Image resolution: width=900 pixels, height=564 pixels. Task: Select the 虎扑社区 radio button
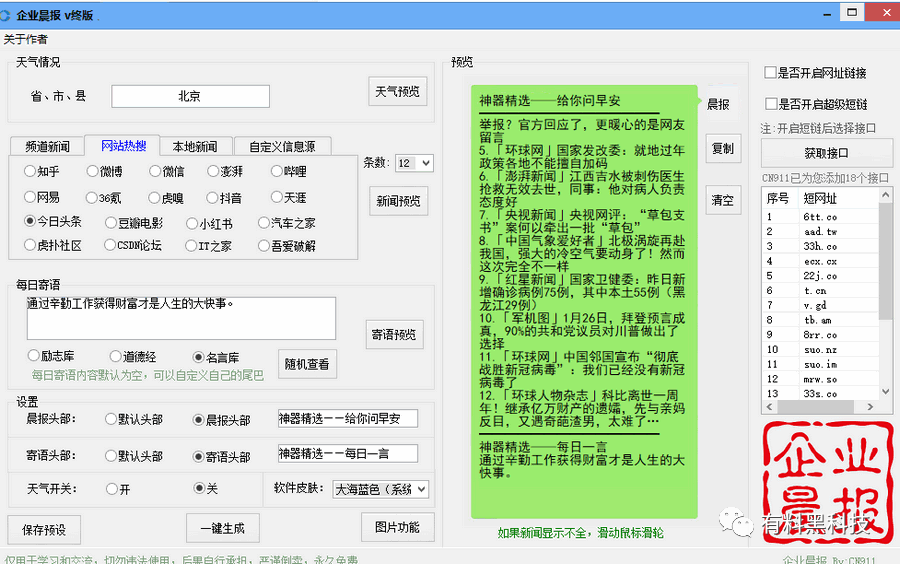[x=30, y=245]
